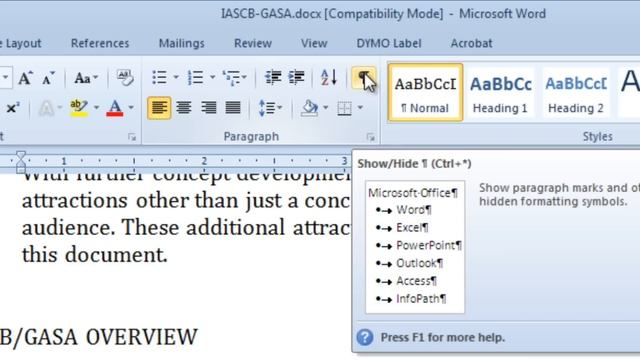Apply borders to the selection
This screenshot has width=640, height=360.
(x=344, y=108)
